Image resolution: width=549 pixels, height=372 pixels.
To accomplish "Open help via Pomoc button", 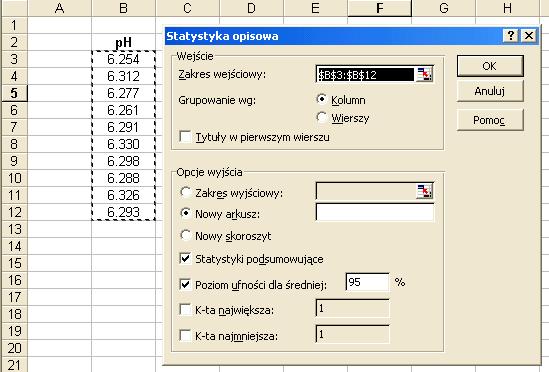I will [490, 120].
